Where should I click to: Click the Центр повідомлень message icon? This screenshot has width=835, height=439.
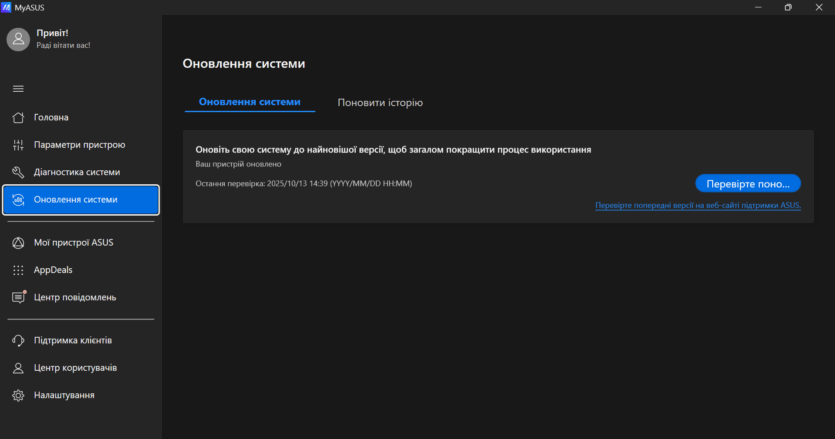[x=18, y=297]
